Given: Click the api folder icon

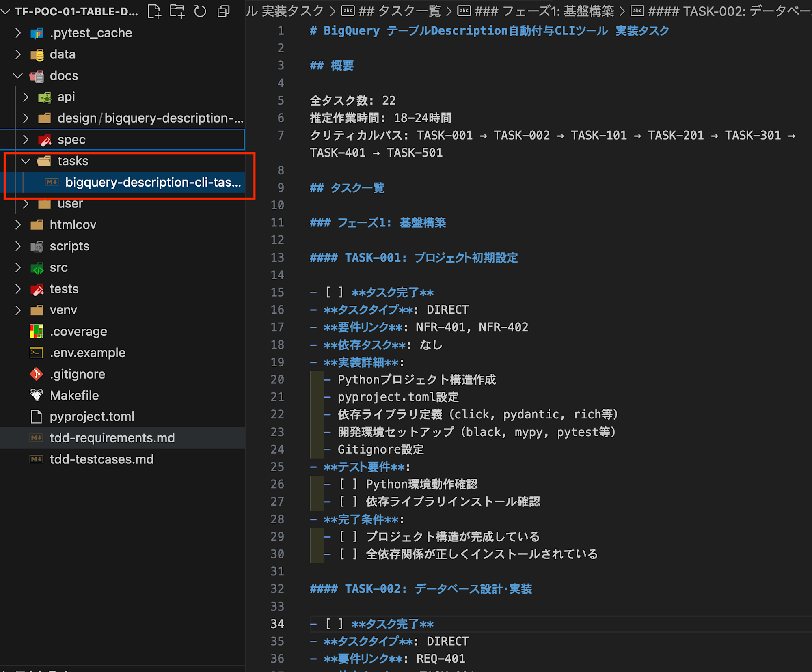Looking at the screenshot, I should click(x=45, y=97).
